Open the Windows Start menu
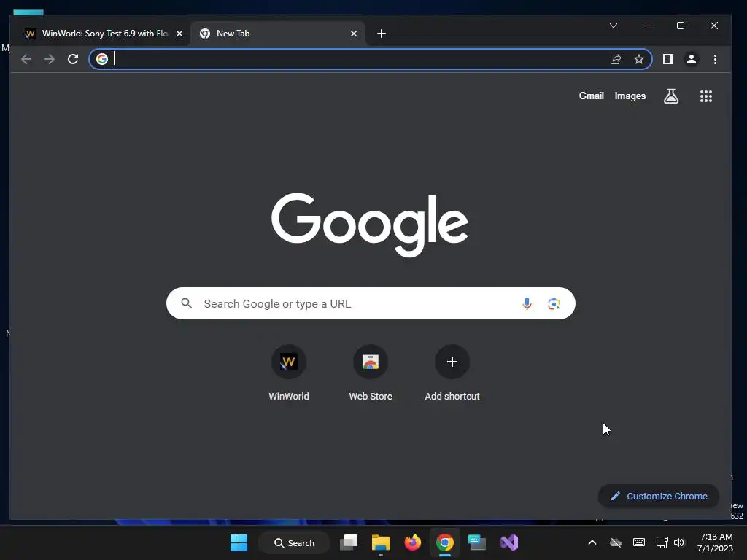This screenshot has width=747, height=560. [239, 542]
